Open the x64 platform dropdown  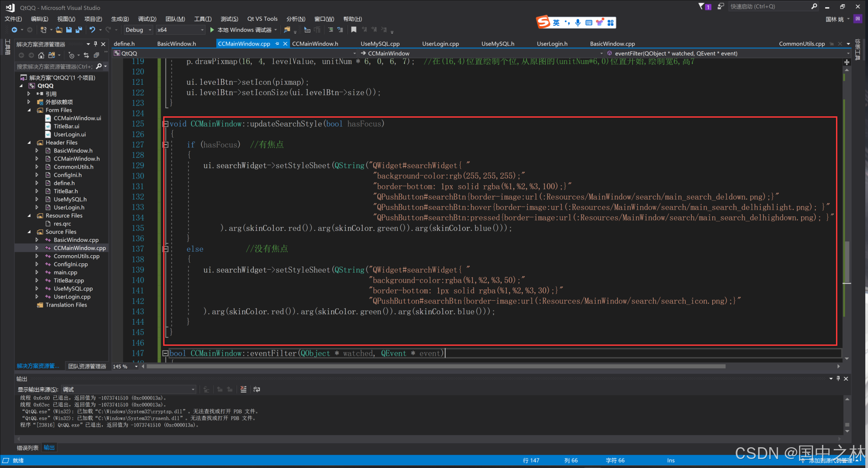coord(181,30)
